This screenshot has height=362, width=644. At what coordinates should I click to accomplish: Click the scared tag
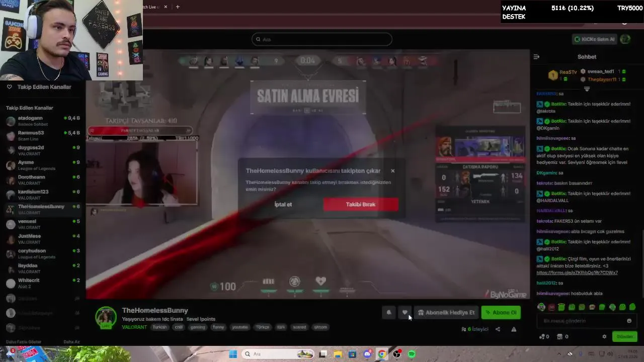click(299, 327)
